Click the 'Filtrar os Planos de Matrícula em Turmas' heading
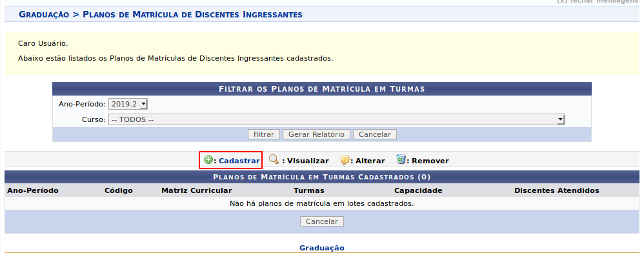 (x=322, y=88)
